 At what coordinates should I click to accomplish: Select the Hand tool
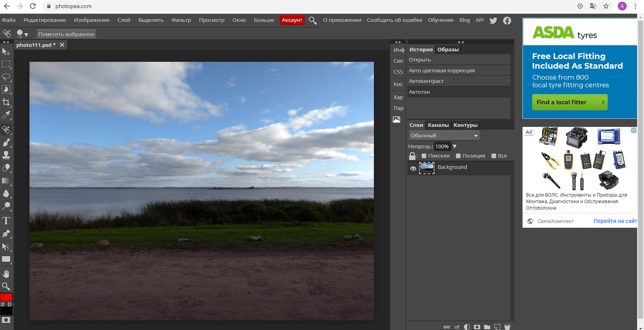pyautogui.click(x=6, y=274)
